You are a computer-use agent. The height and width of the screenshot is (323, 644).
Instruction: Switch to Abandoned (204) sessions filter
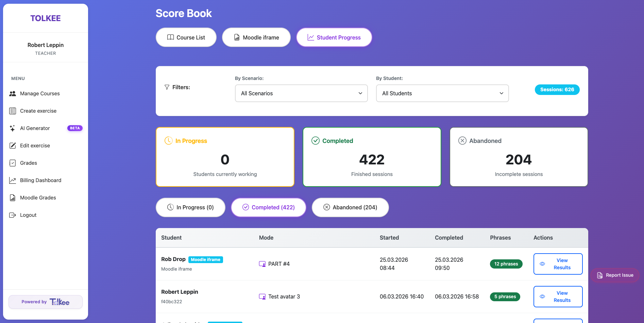350,207
